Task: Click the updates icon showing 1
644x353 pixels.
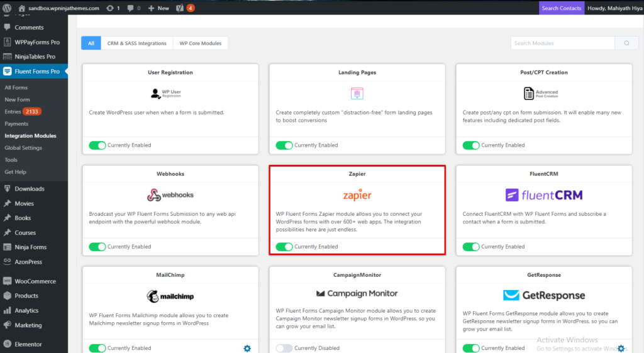Action: [113, 8]
